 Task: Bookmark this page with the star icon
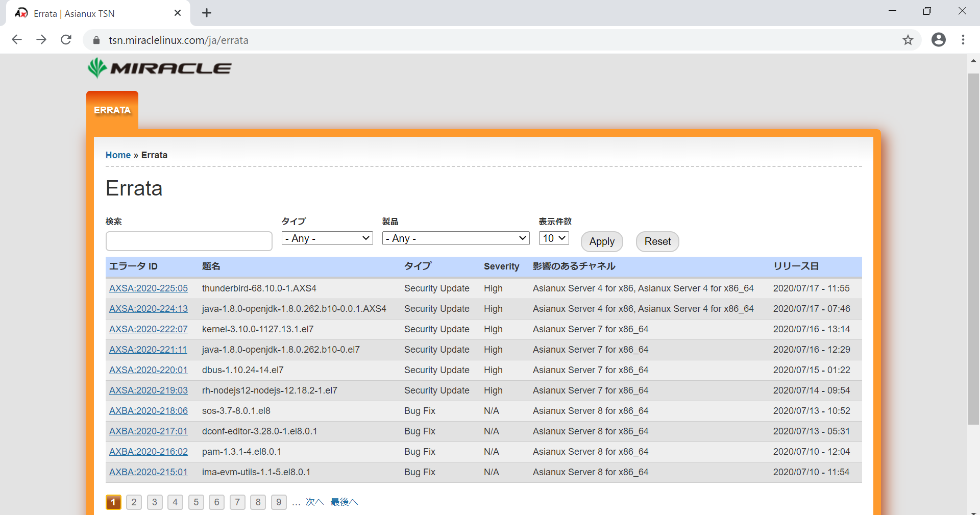pyautogui.click(x=908, y=40)
